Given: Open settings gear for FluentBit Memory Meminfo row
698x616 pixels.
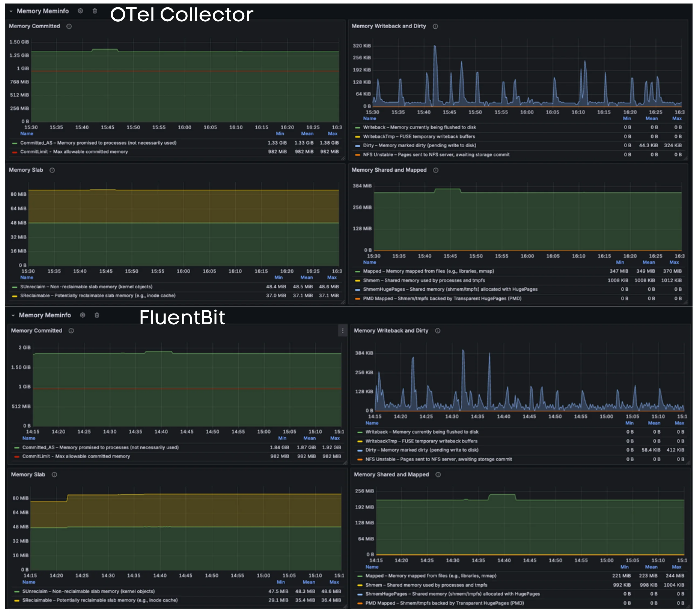Looking at the screenshot, I should (82, 315).
